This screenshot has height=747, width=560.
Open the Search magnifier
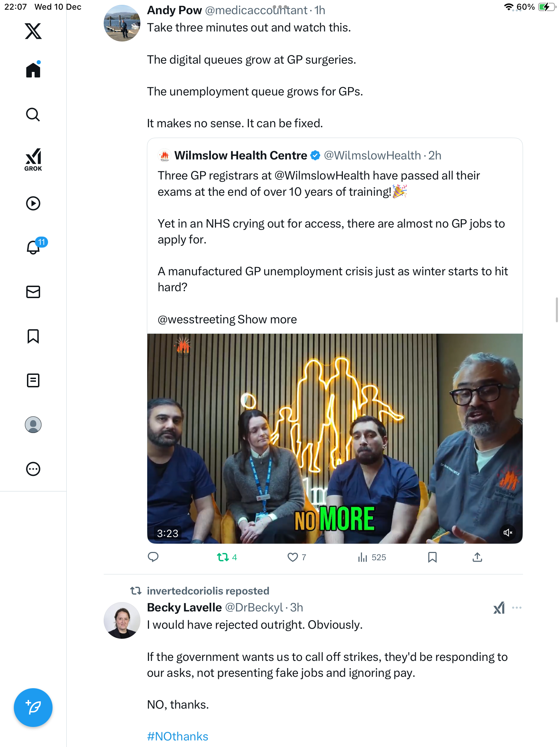click(33, 114)
